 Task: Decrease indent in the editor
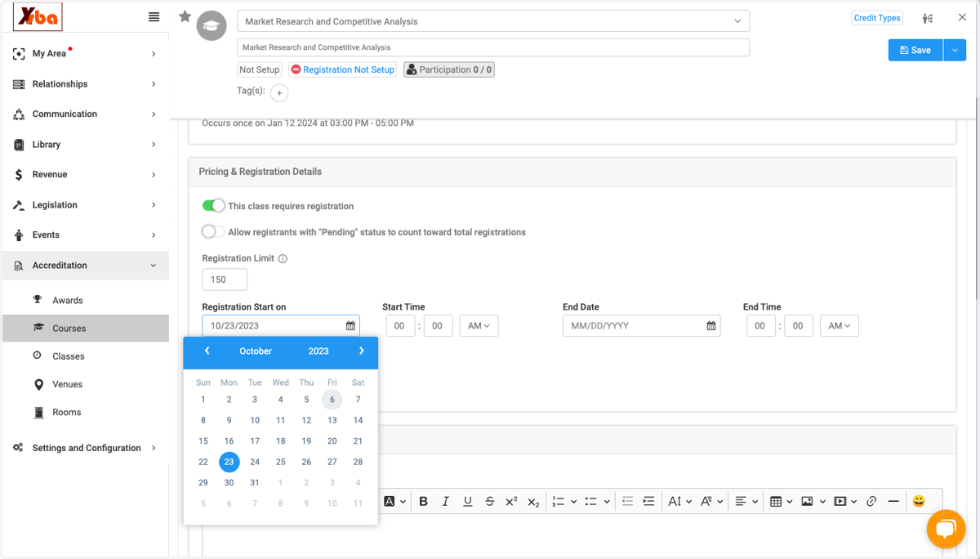tap(627, 501)
